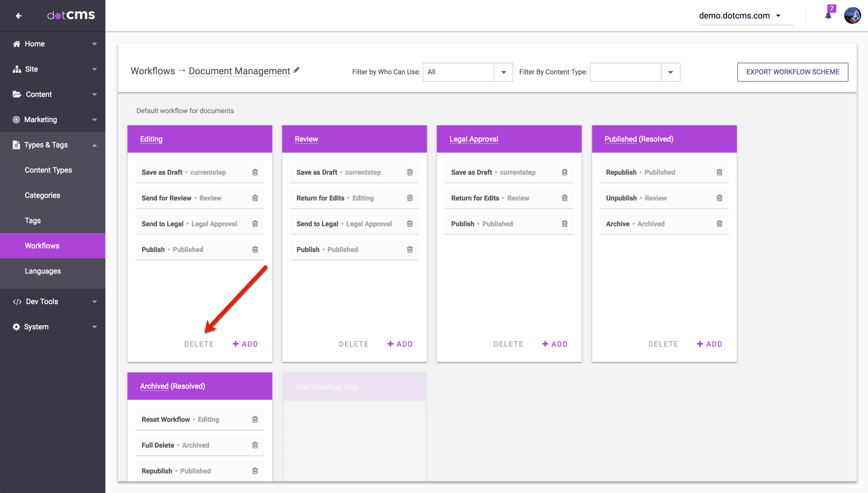The image size is (868, 493).
Task: Add a new action to the Review step
Action: (x=400, y=344)
